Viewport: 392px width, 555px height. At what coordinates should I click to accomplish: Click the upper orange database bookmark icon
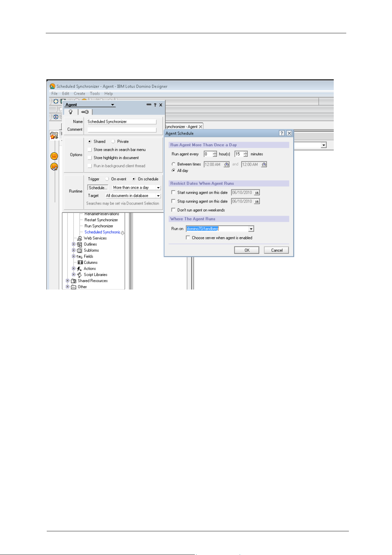coord(54,156)
